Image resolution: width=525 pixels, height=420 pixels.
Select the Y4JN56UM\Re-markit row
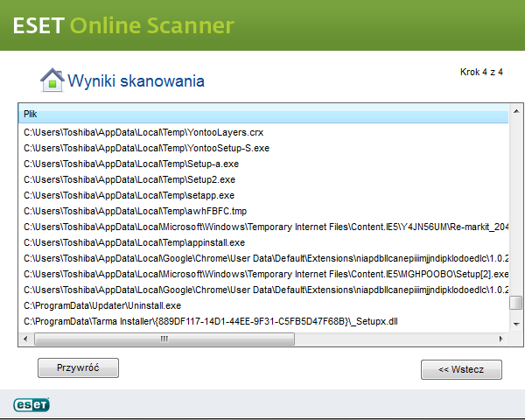point(263,227)
